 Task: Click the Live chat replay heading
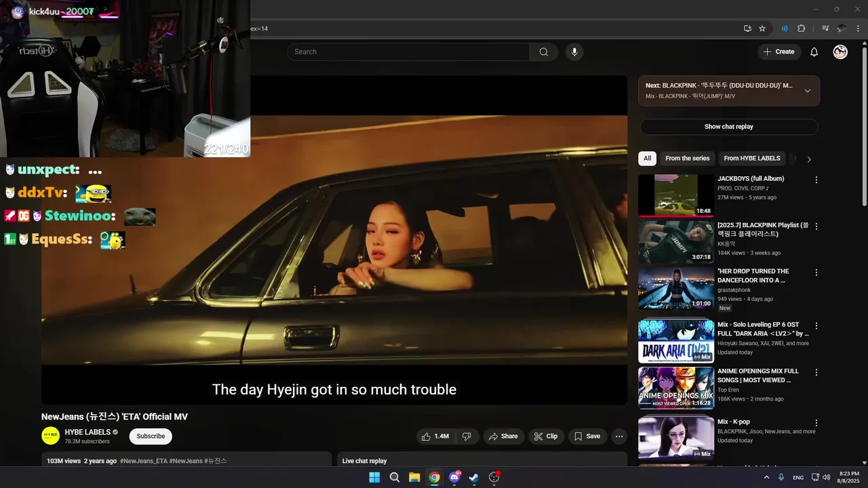(x=364, y=461)
